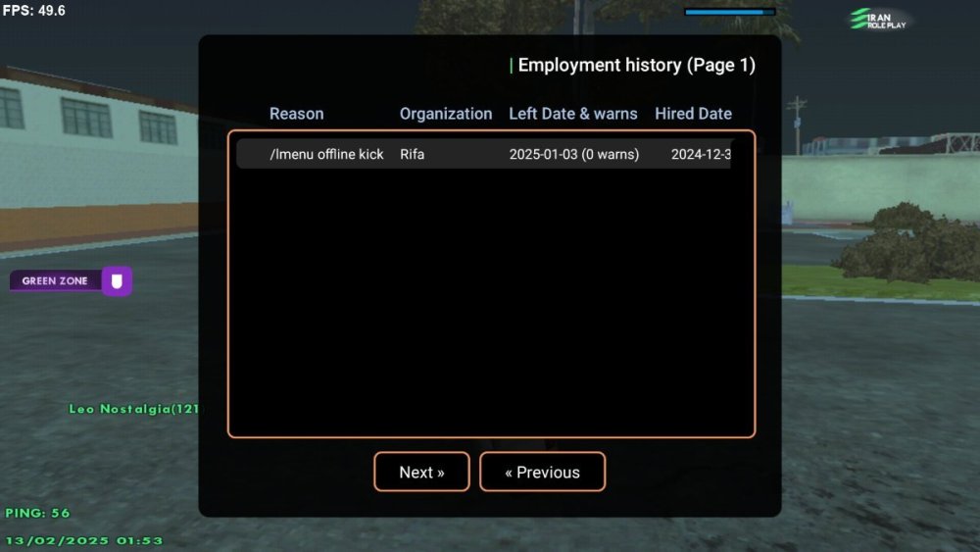This screenshot has width=980, height=552.
Task: Select the Rifa employment history row
Action: click(x=484, y=154)
